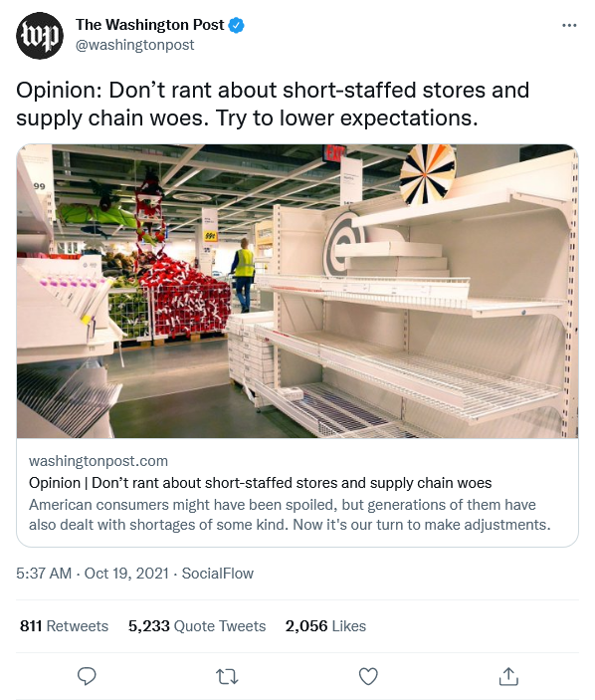Open the three-dot more options menu
Screen dimensions: 595x700
[x=569, y=26]
